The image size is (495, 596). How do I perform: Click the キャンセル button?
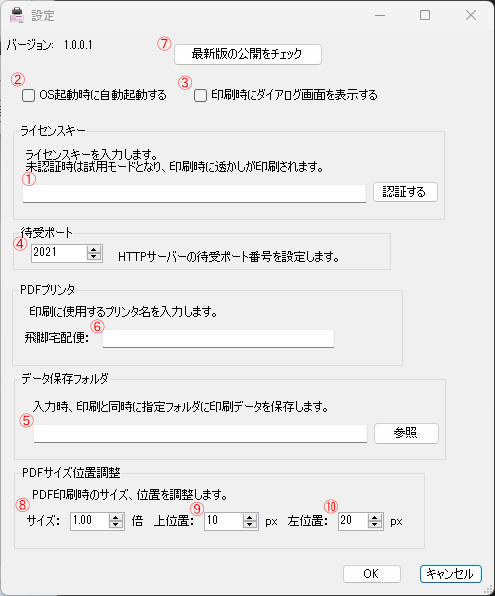tap(451, 574)
